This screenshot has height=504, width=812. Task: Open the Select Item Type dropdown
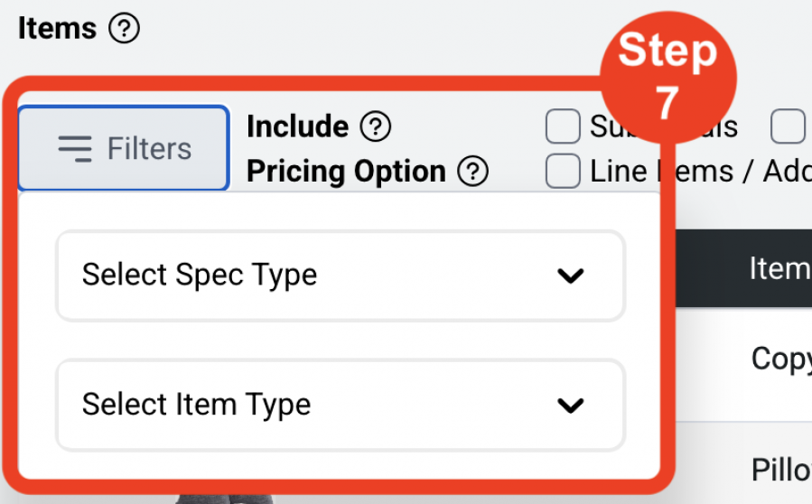(341, 405)
